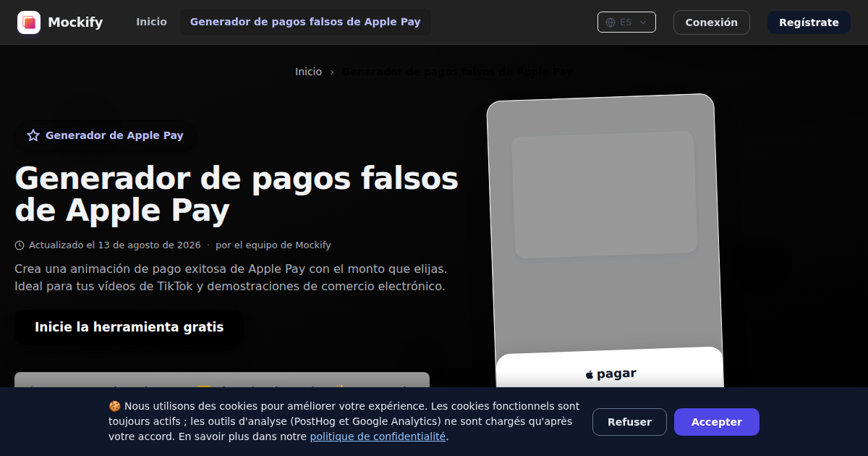Accept cookies with the Accepter button

tap(717, 422)
